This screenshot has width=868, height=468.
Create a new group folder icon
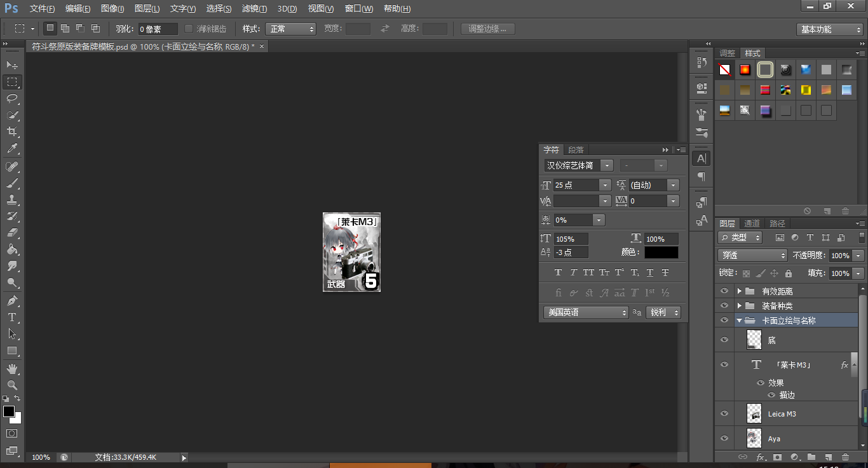[811, 457]
